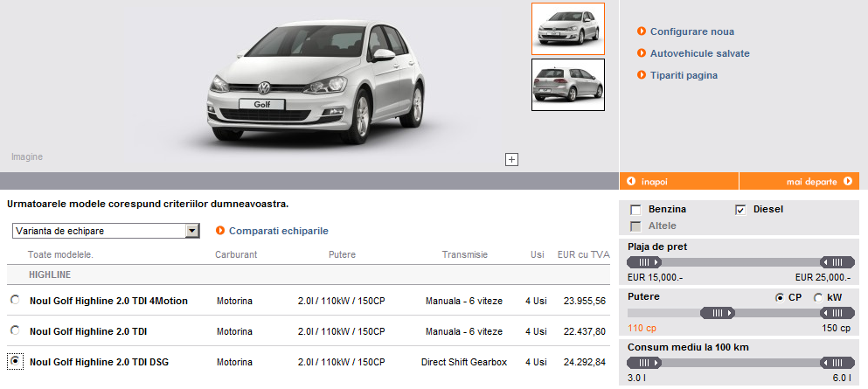Click Tipariti pagina to print
The image size is (868, 389).
click(x=684, y=75)
